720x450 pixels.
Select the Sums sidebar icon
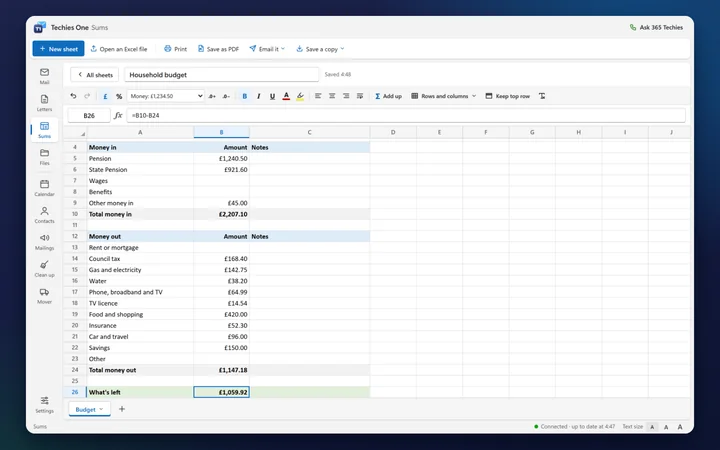click(44, 130)
